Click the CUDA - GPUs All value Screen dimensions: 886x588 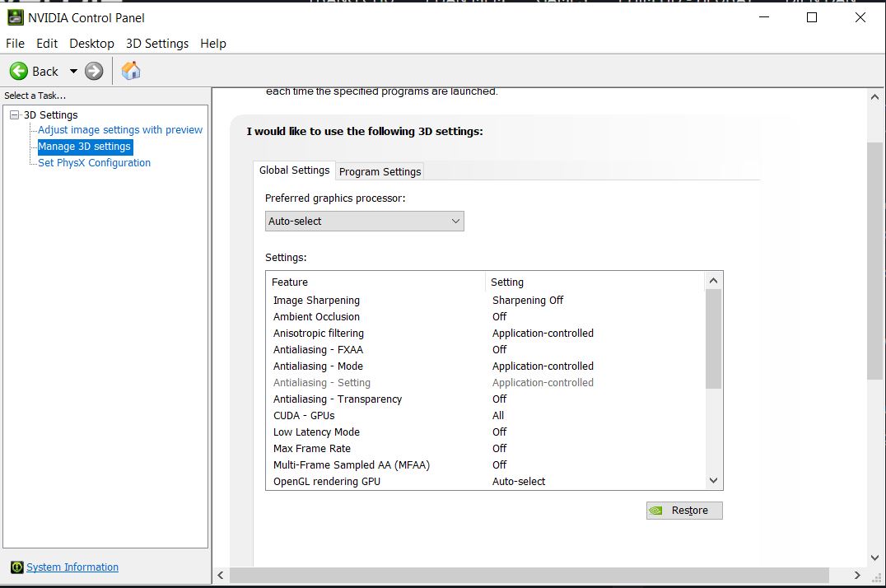click(x=498, y=416)
